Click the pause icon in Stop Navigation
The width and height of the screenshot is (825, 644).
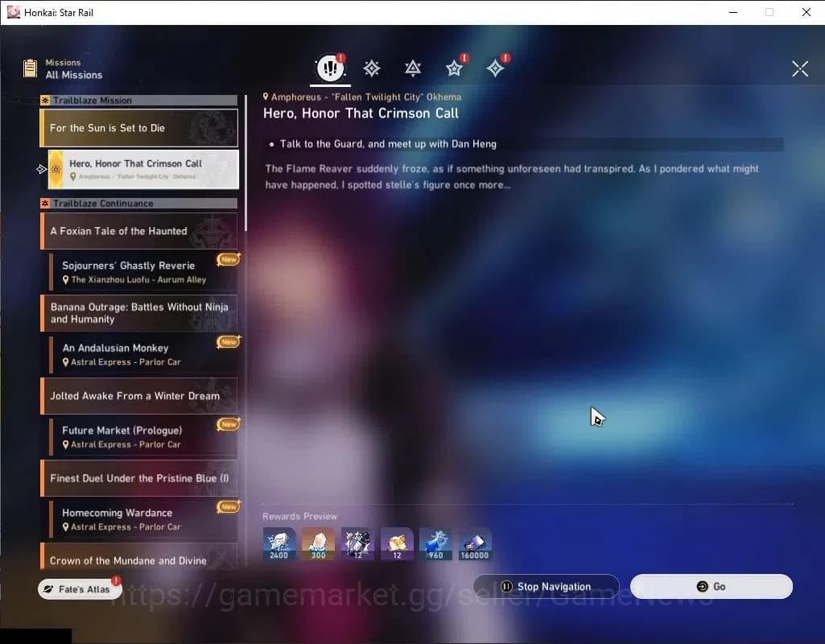[506, 586]
